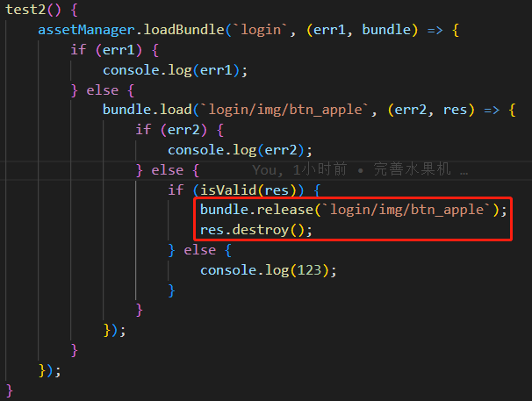Click the bundle.load call text
The height and width of the screenshot is (401, 532).
147,110
